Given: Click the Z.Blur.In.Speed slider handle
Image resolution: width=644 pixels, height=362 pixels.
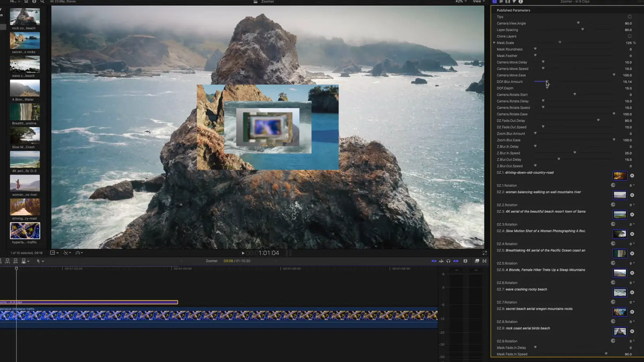Looking at the screenshot, I should [575, 153].
